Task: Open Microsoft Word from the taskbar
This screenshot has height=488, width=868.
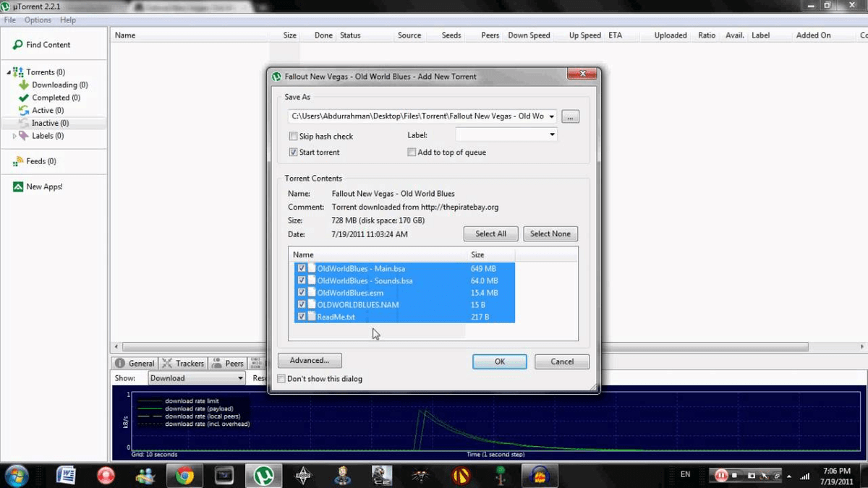Action: coord(67,475)
